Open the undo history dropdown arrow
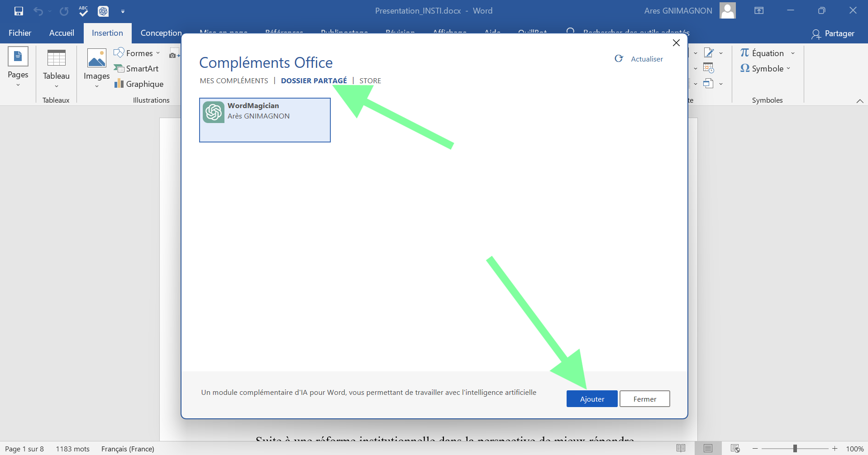The height and width of the screenshot is (455, 868). [49, 11]
